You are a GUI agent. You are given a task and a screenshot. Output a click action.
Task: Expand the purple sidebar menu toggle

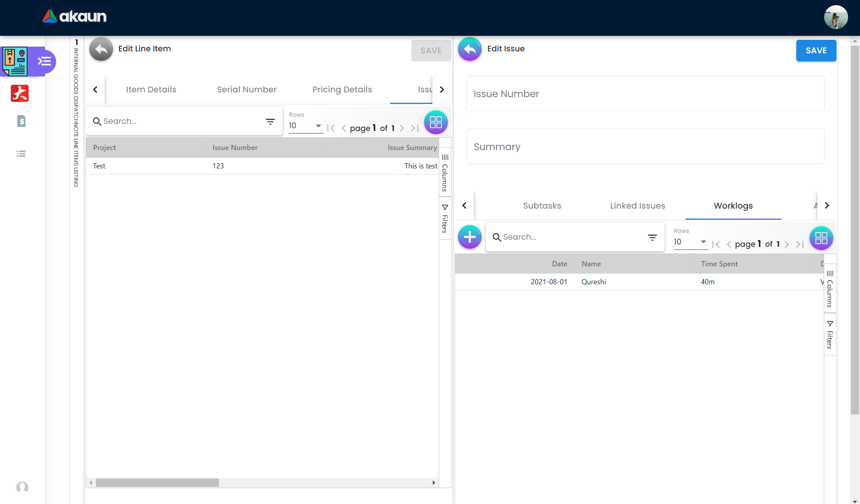[45, 61]
